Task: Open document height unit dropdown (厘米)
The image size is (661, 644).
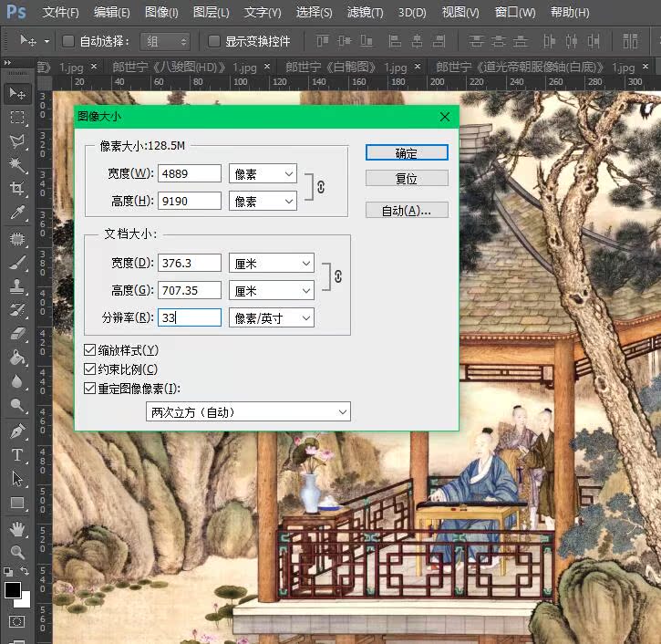Action: (272, 290)
